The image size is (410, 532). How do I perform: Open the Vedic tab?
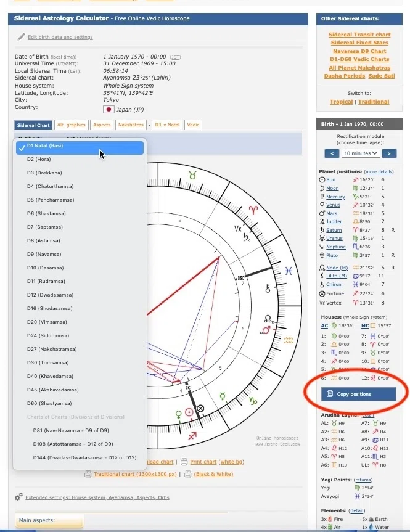[193, 125]
